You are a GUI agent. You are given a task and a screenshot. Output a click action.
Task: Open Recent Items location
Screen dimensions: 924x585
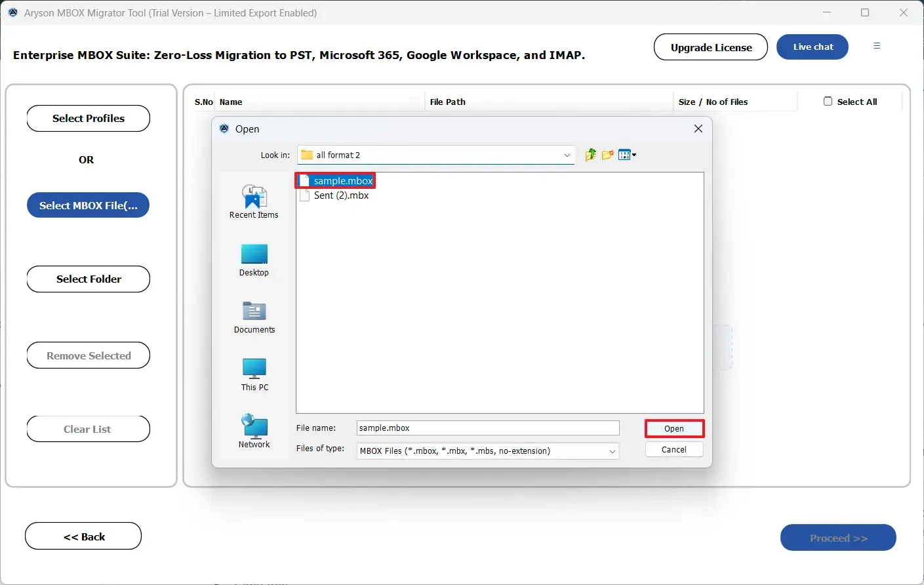pyautogui.click(x=254, y=201)
